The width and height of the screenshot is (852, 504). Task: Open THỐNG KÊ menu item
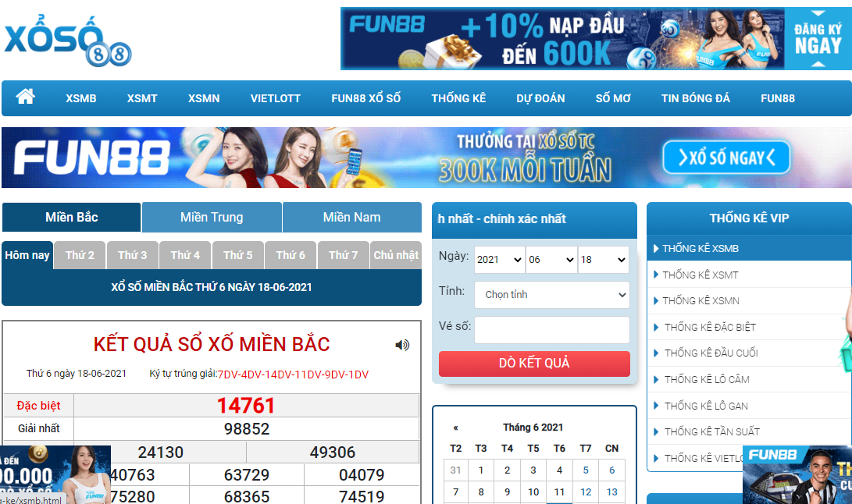coord(458,98)
